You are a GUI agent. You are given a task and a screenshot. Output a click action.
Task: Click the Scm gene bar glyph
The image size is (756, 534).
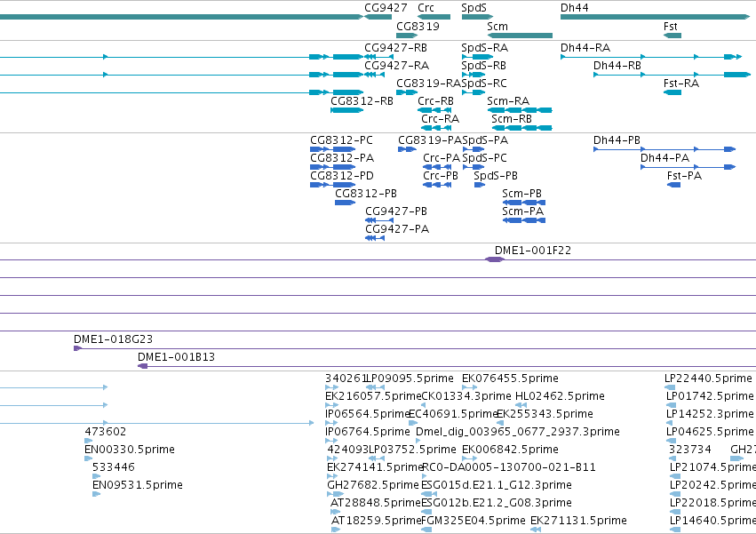pyautogui.click(x=520, y=36)
